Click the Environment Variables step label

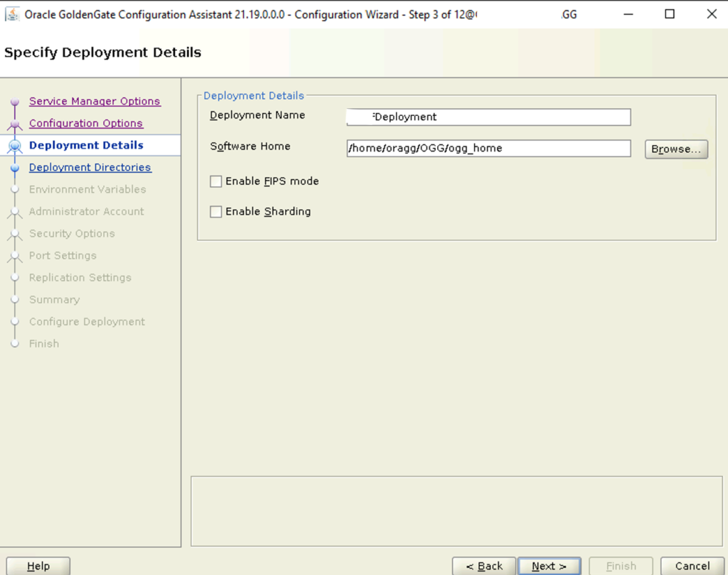click(x=87, y=189)
